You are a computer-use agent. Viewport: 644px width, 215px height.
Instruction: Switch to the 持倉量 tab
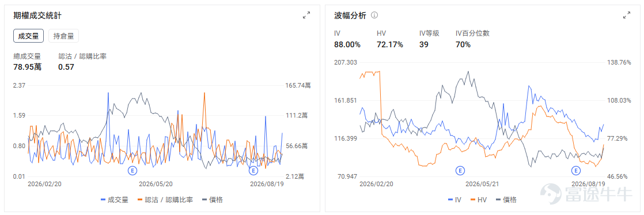pos(64,36)
